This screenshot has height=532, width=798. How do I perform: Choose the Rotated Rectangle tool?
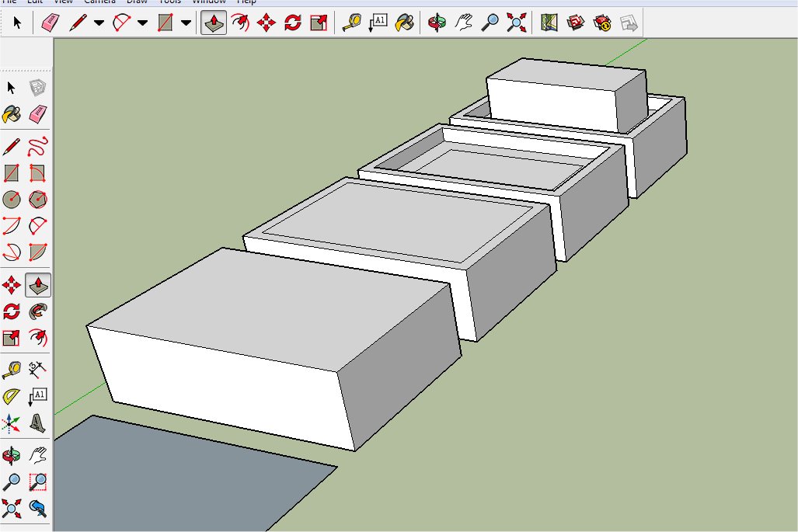pyautogui.click(x=37, y=172)
